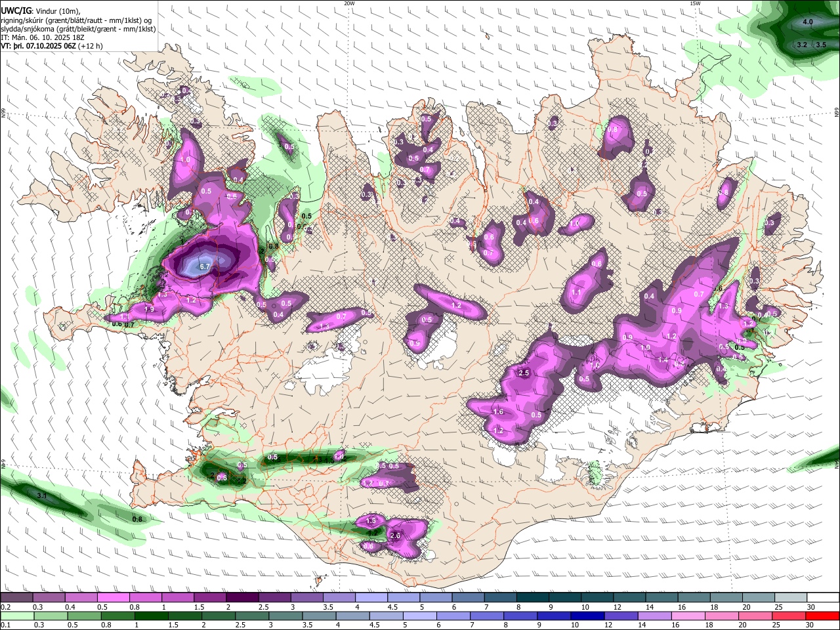The width and height of the screenshot is (840, 630).
Task: Click the 2.6 value on the map
Action: (395, 535)
